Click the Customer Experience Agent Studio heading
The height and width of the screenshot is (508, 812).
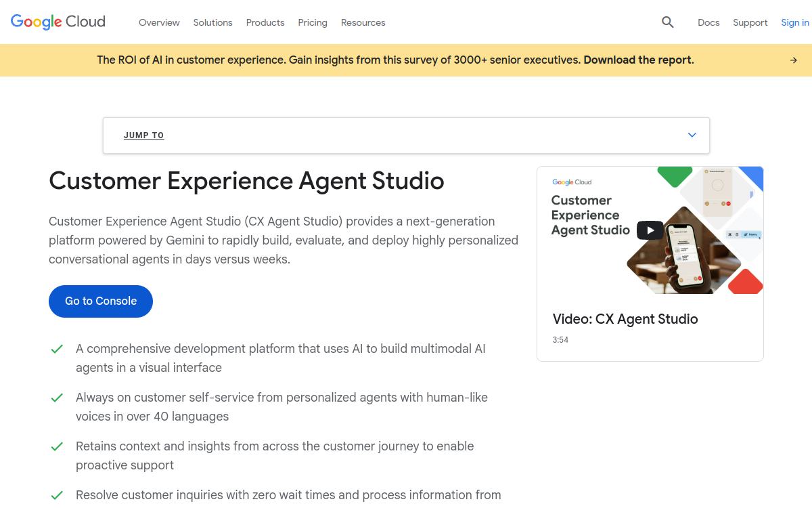[247, 181]
